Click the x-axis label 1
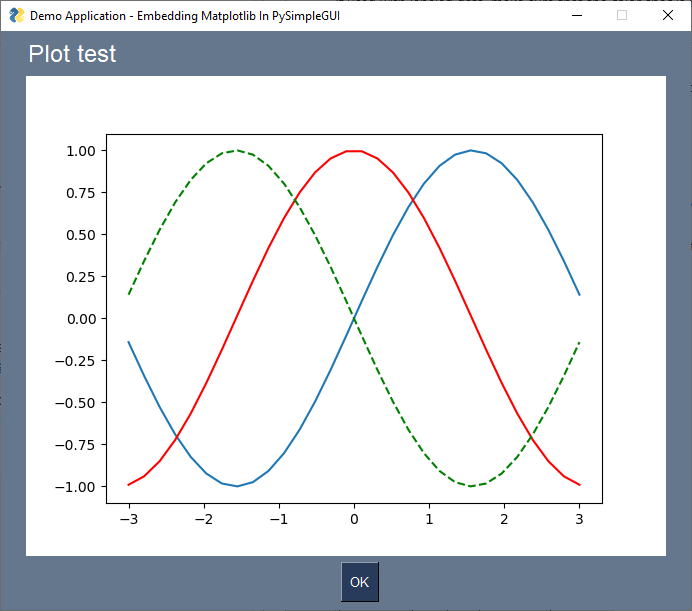The width and height of the screenshot is (692, 611). [429, 519]
